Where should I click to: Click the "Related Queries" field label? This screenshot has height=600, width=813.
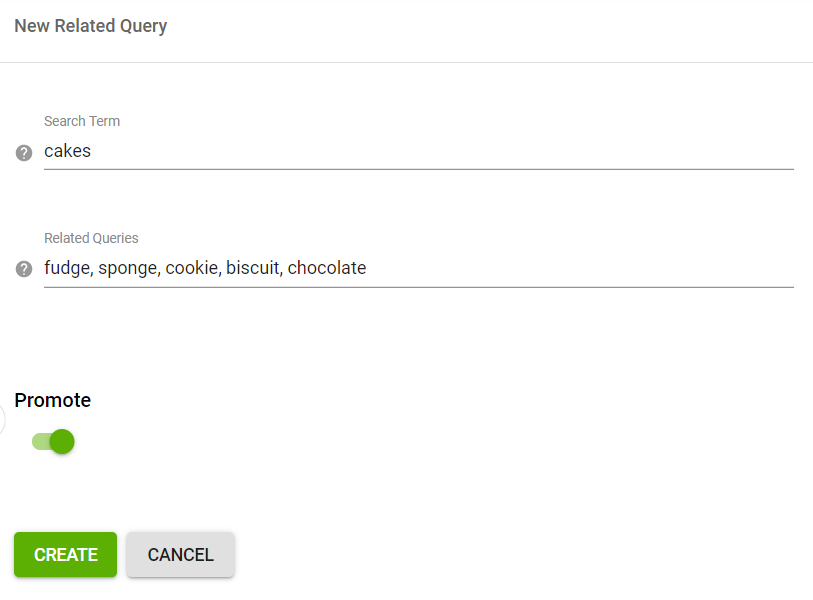(91, 238)
